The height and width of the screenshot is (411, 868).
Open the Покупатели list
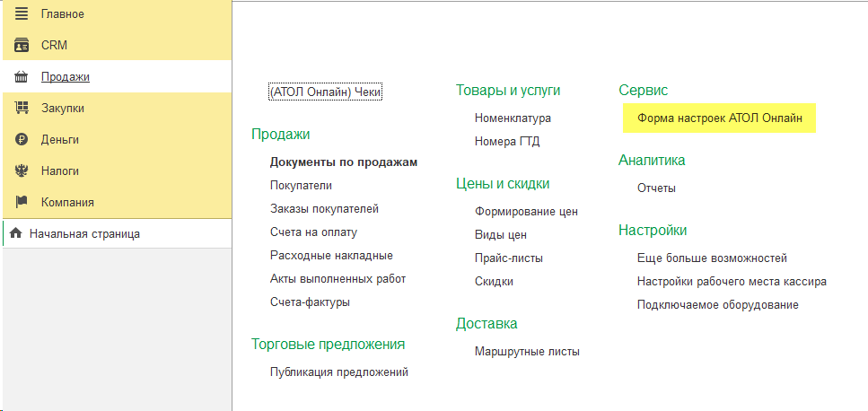[x=301, y=186]
